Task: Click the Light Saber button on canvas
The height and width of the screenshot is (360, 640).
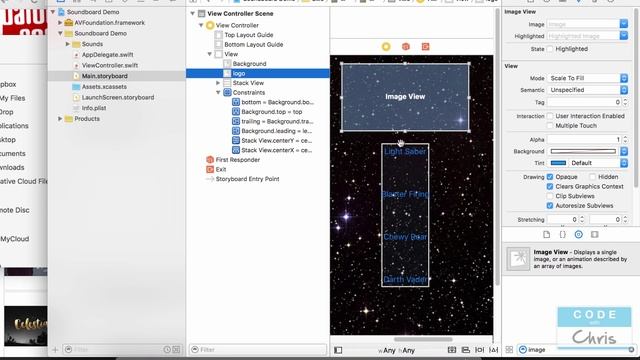Action: (405, 151)
